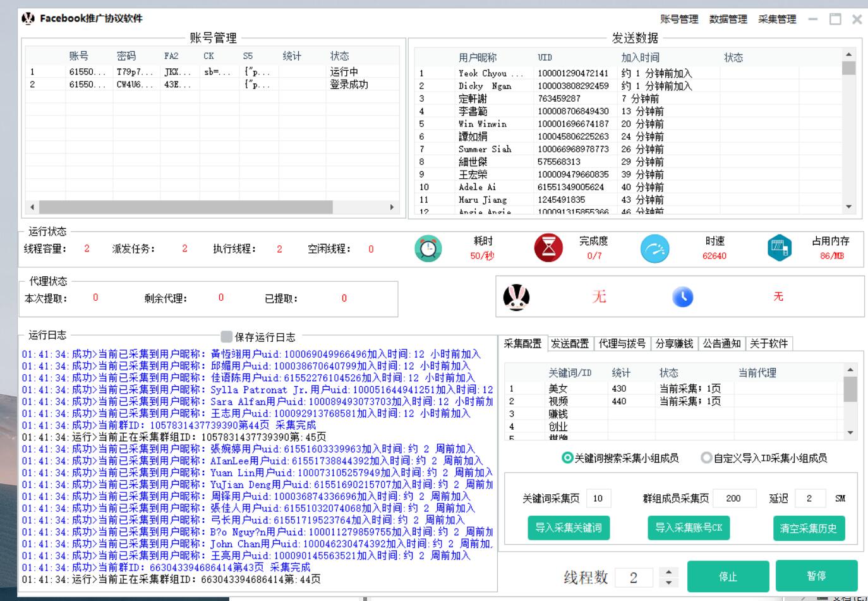Switch to the 发送配置 tab
This screenshot has height=601, width=868.
tap(570, 344)
